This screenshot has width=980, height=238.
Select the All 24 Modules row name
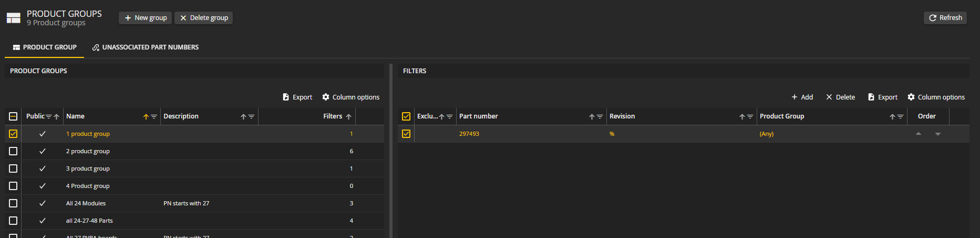click(x=86, y=203)
